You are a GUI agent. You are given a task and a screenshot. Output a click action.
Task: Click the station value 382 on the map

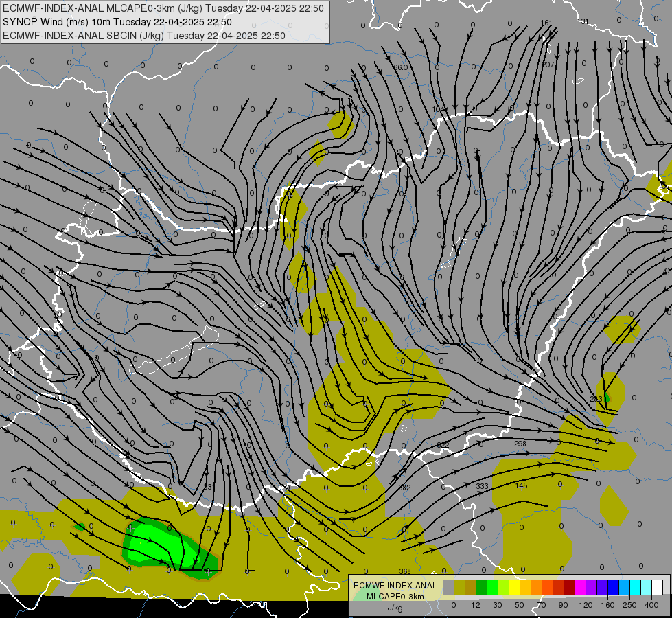click(404, 488)
